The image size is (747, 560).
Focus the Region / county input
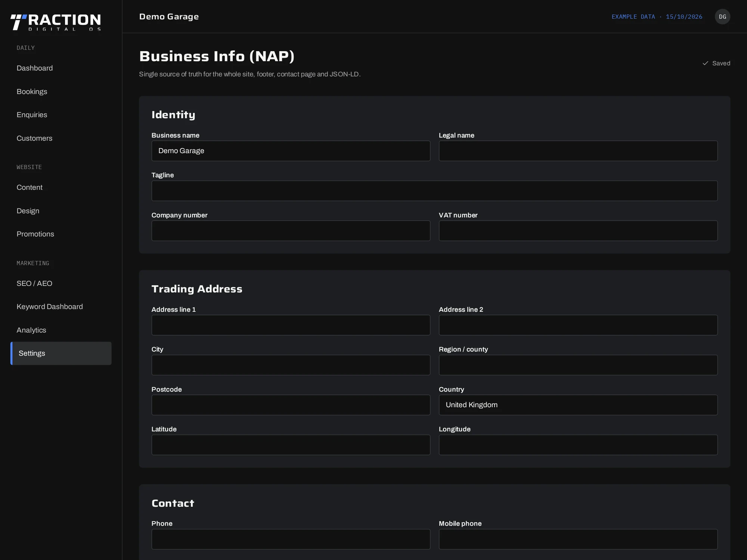click(578, 365)
